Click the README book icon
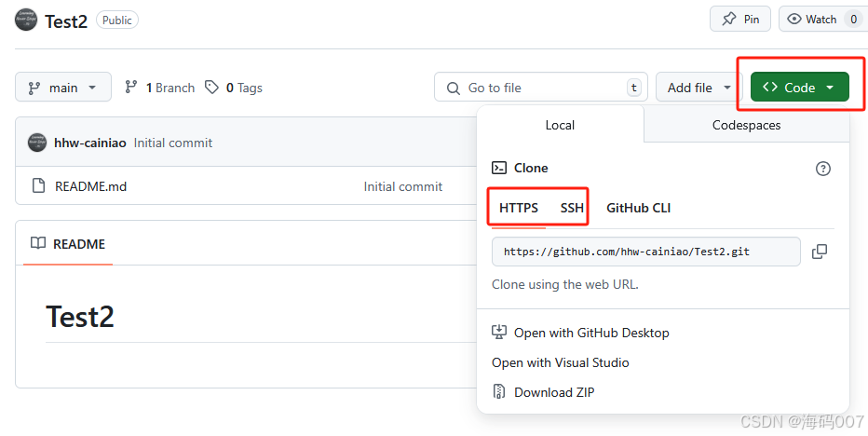868x436 pixels. pos(38,244)
